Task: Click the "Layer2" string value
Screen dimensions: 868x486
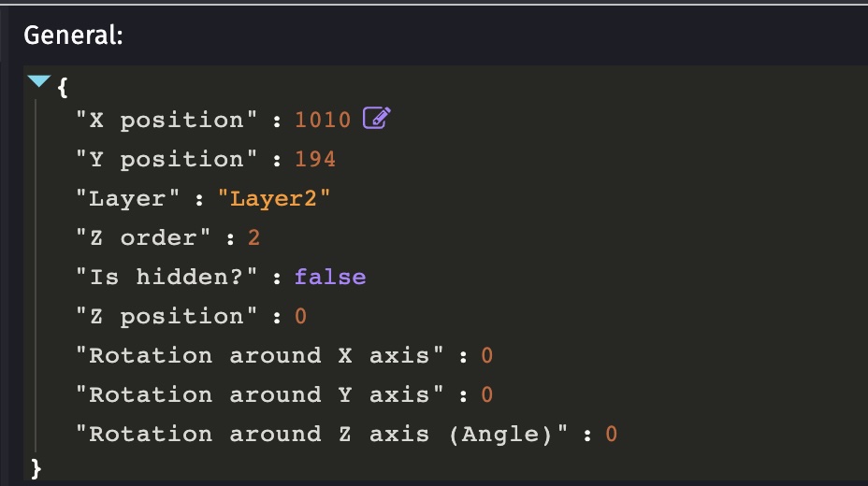Action: [274, 198]
